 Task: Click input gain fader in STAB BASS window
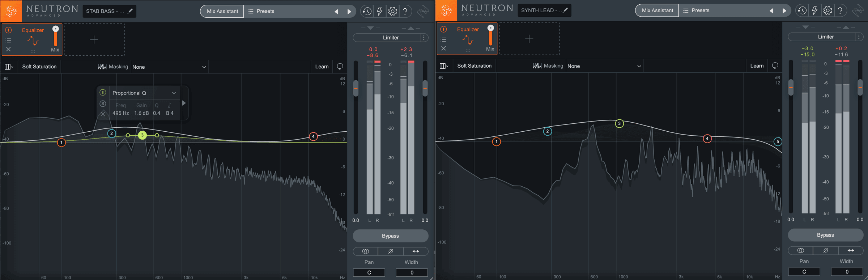pyautogui.click(x=356, y=88)
